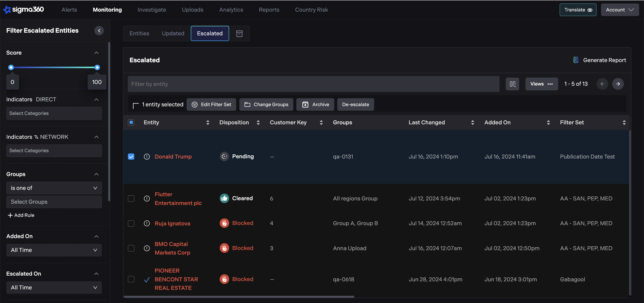Screen dimensions: 644x303
Task: Collapse the filter sidebar with arrow button
Action: (99, 30)
